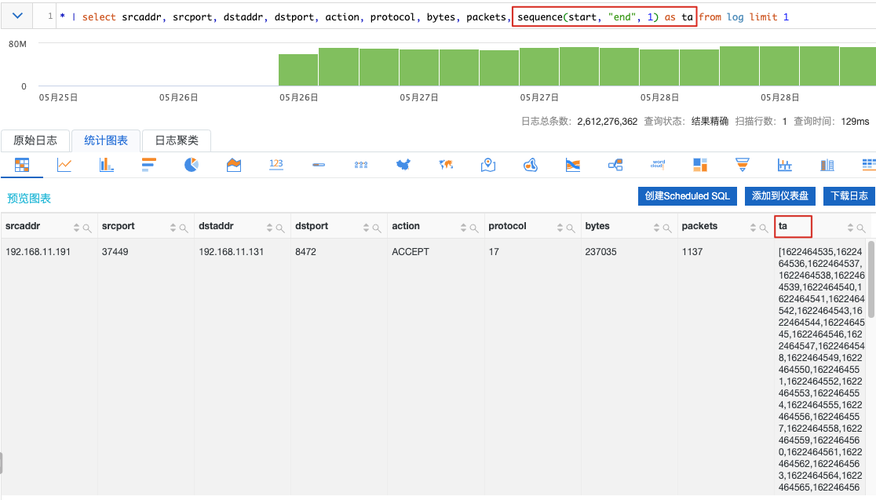Sort the dstport column
Screen dimensions: 876x500
[366, 228]
